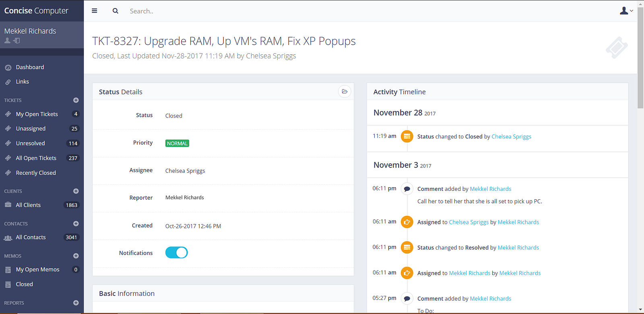Click the plus icon beside CLIENTS
The height and width of the screenshot is (314, 644).
(x=76, y=191)
